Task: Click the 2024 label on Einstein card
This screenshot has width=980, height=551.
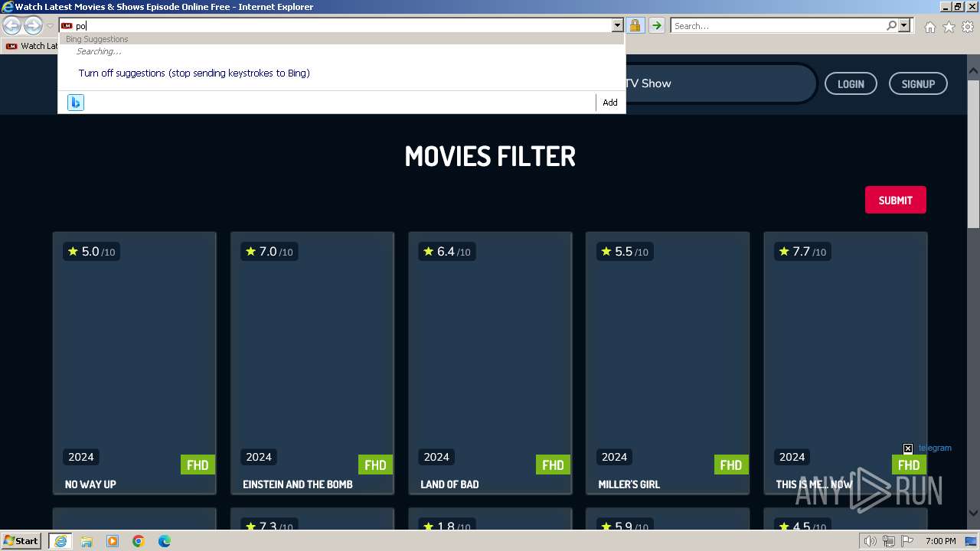Action: [x=259, y=457]
